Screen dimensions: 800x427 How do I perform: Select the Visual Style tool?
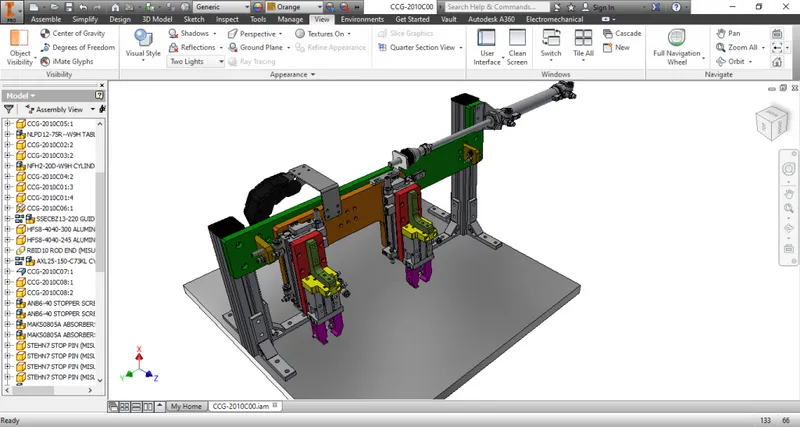tap(143, 45)
